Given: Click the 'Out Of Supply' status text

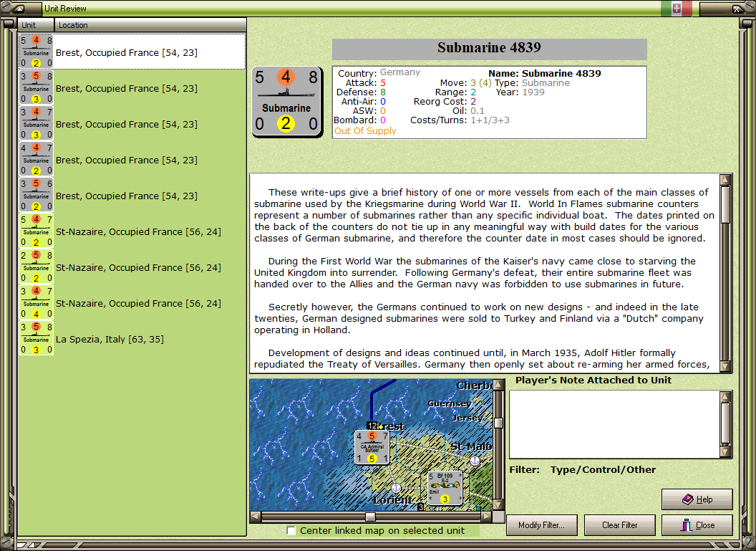Looking at the screenshot, I should coord(365,130).
